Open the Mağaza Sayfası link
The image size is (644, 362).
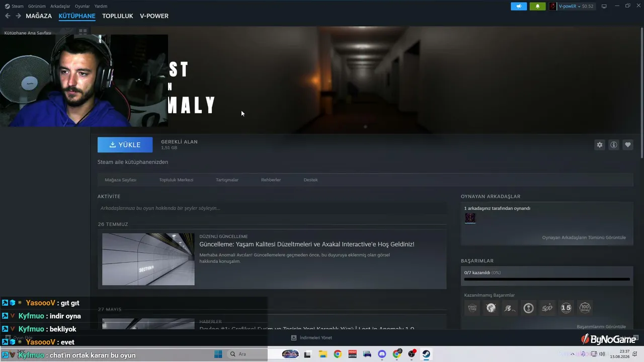(121, 180)
